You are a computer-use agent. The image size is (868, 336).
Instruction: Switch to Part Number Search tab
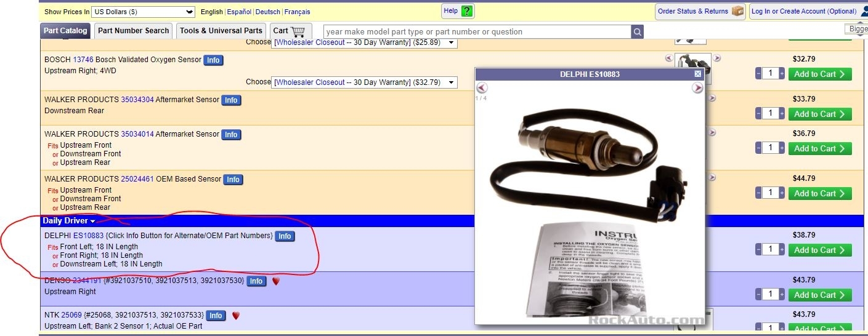pyautogui.click(x=133, y=31)
